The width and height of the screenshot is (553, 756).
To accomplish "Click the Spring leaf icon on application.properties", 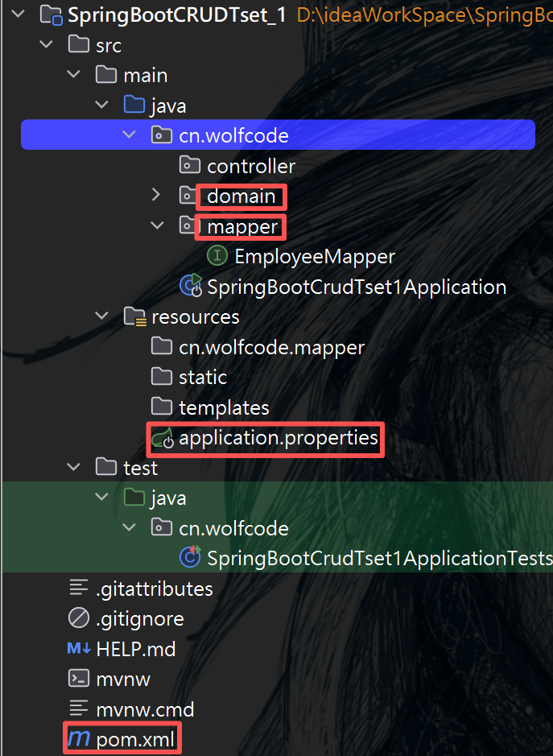I will click(x=163, y=439).
